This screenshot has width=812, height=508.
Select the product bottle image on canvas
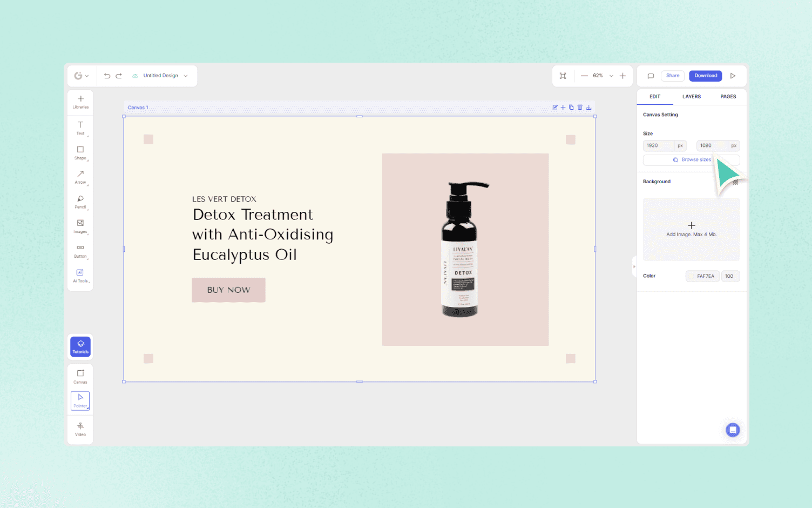coord(464,249)
